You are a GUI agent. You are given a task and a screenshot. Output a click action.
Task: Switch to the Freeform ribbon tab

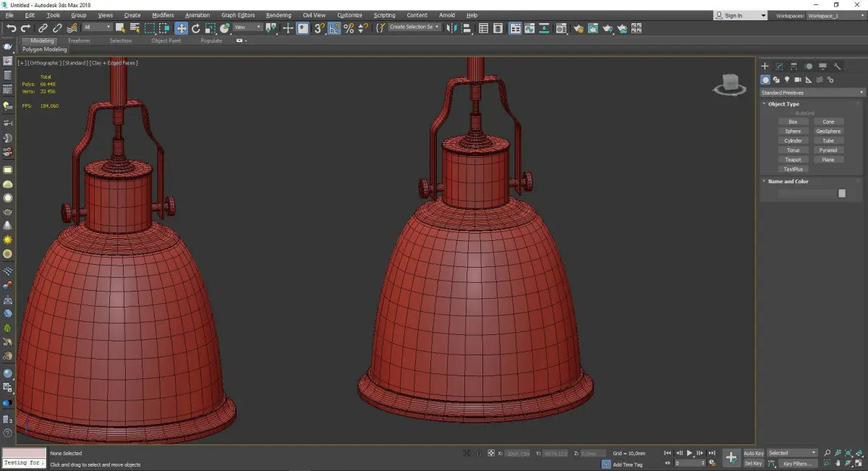pyautogui.click(x=79, y=41)
